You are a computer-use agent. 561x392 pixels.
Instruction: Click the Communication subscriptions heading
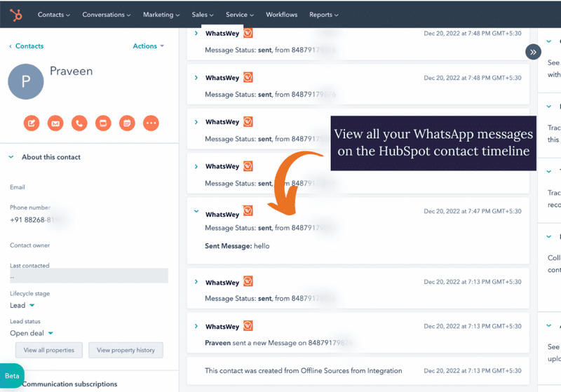coord(69,384)
